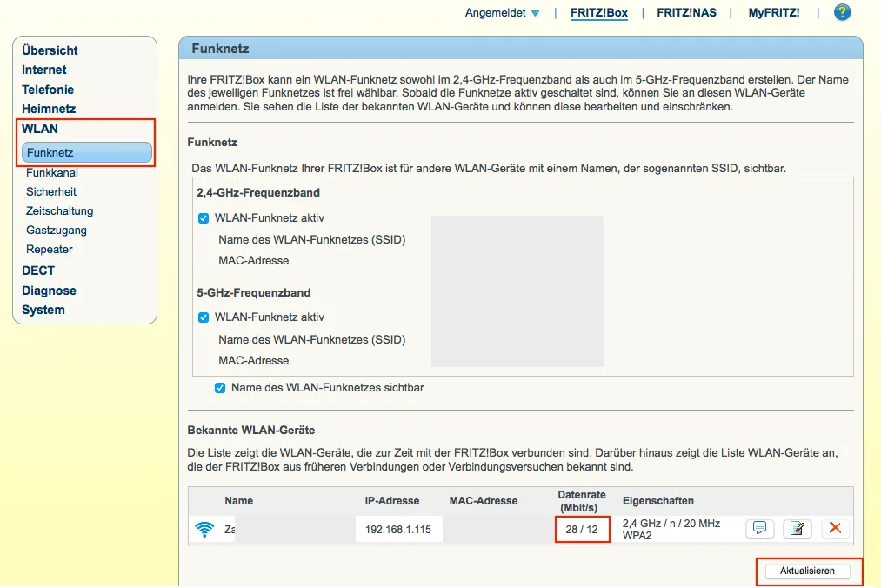This screenshot has height=588, width=881.
Task: Click the Bekannte WLAN-Geräte heading
Action: pos(251,430)
